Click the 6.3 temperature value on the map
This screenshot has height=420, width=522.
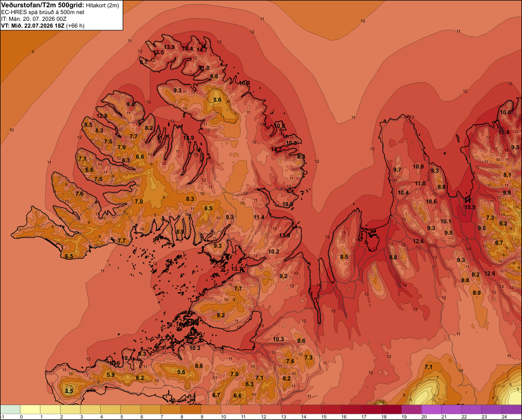250,384
